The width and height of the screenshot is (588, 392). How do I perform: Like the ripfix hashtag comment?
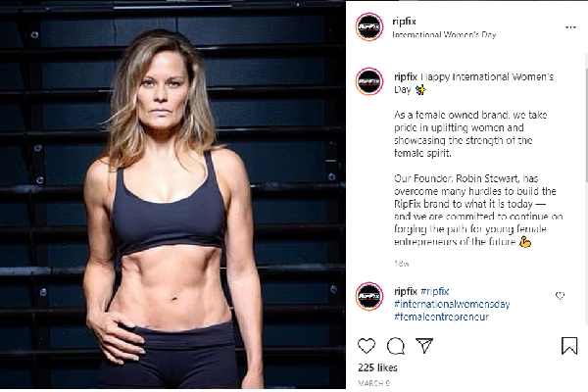pyautogui.click(x=560, y=296)
